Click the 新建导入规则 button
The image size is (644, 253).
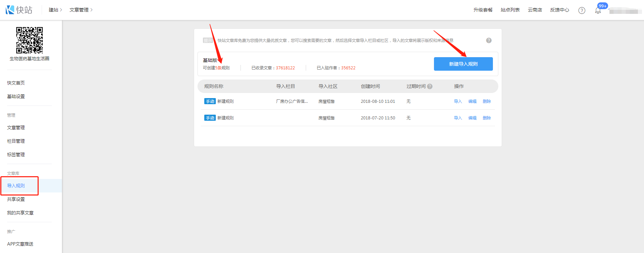(x=463, y=64)
